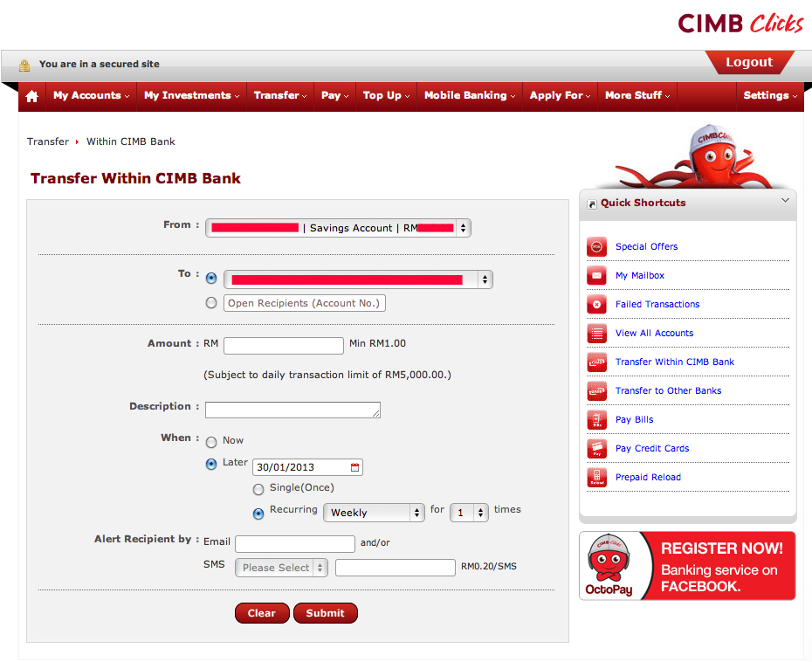812x662 pixels.
Task: Collapse the Quick Shortcuts panel chevron
Action: (785, 201)
